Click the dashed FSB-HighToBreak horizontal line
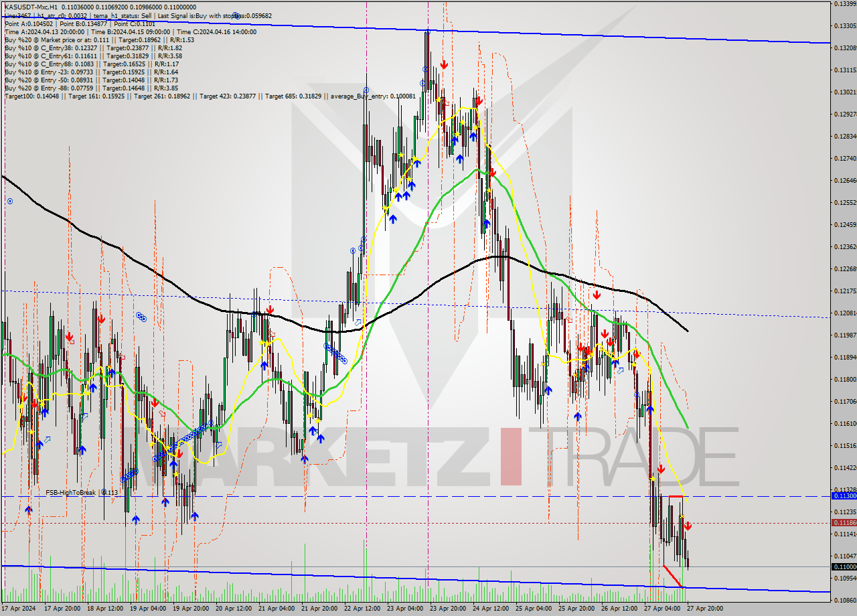 tap(415, 496)
